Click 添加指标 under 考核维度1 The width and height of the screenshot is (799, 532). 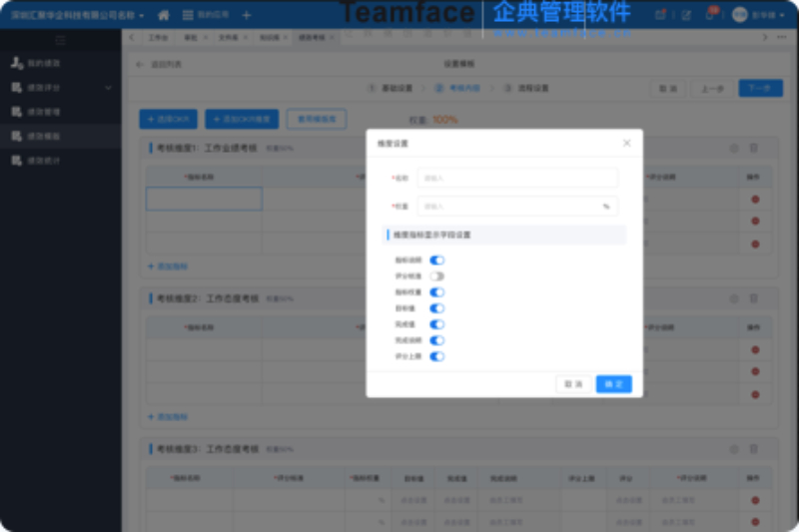pyautogui.click(x=168, y=266)
